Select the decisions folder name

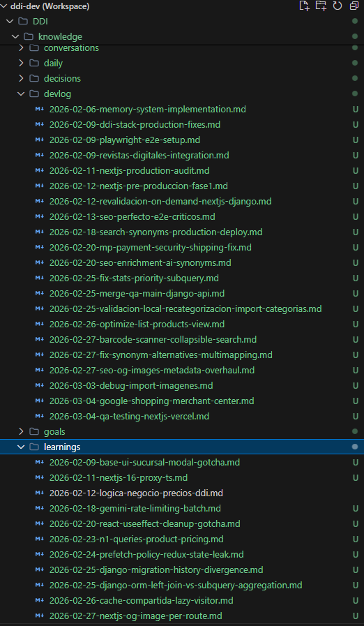pos(62,78)
